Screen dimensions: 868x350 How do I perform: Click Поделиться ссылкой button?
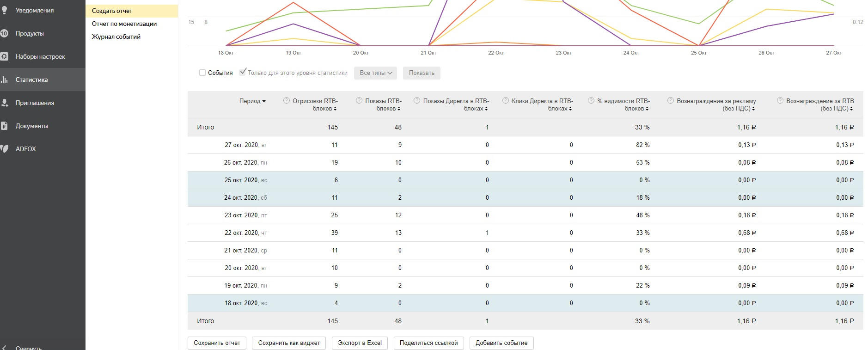pos(428,343)
